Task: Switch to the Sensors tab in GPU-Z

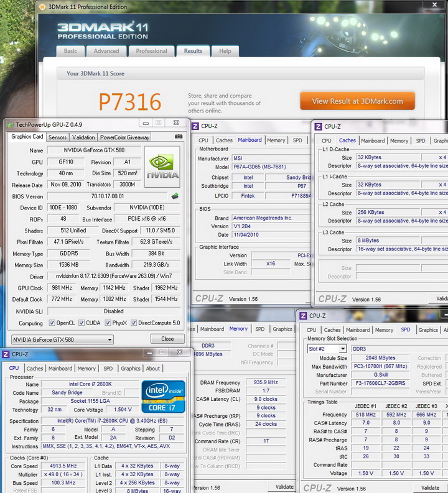Action: pos(58,137)
